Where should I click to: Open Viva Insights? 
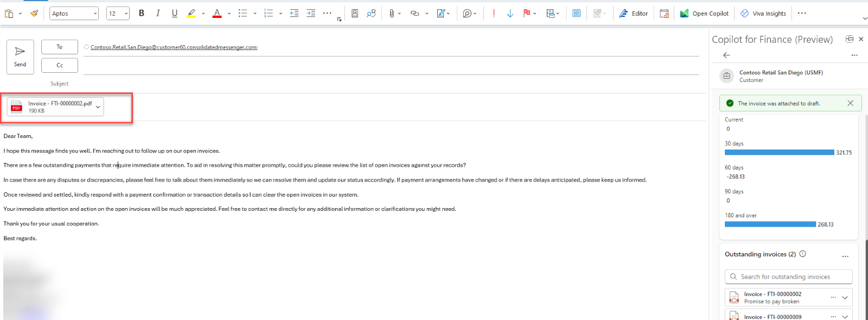coord(763,14)
